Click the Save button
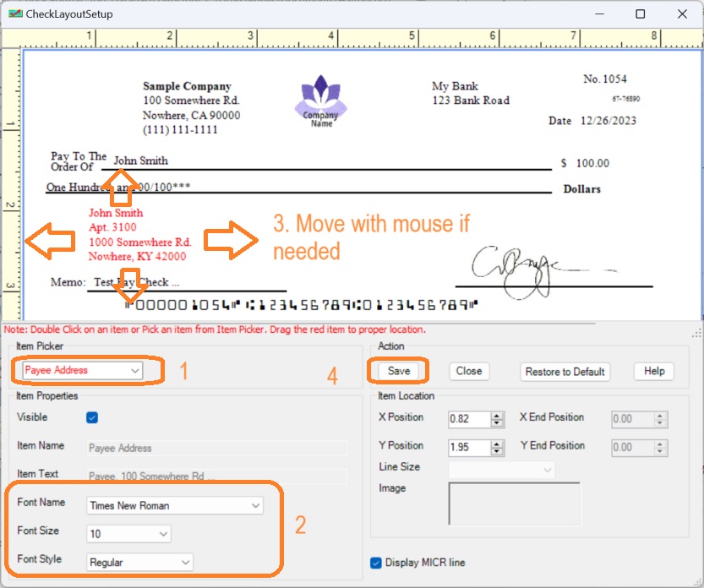Viewport: 704px width, 588px height. click(397, 371)
